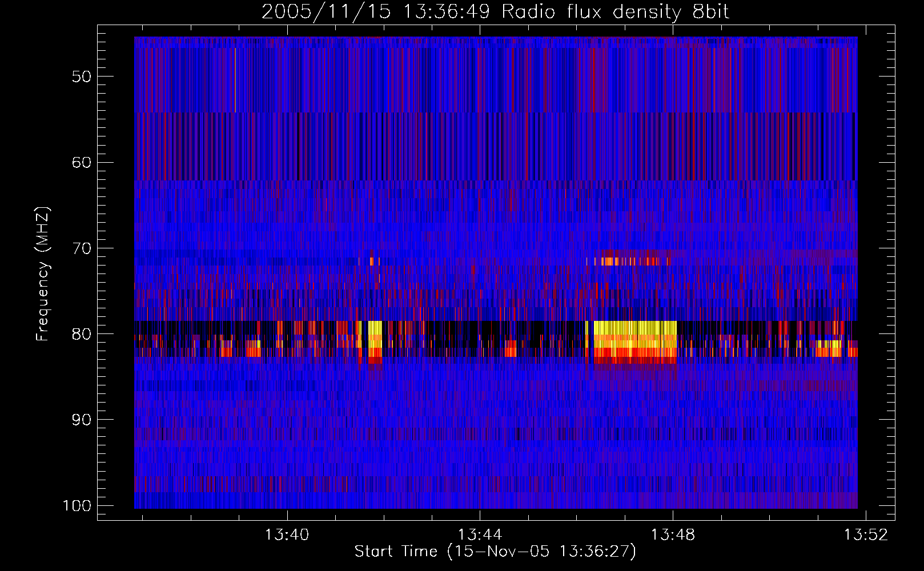This screenshot has height=571, width=924.
Task: Select the 80 frequency tick label
Action: (82, 334)
